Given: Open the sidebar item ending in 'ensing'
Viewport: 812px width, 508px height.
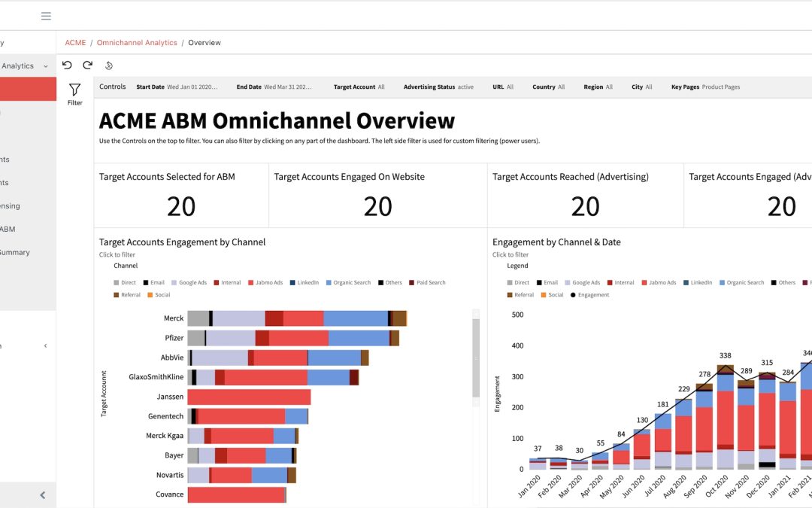Looking at the screenshot, I should coord(10,205).
